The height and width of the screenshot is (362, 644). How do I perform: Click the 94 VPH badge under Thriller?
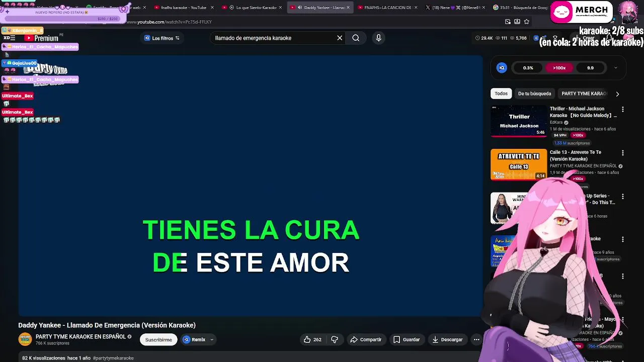tap(560, 135)
